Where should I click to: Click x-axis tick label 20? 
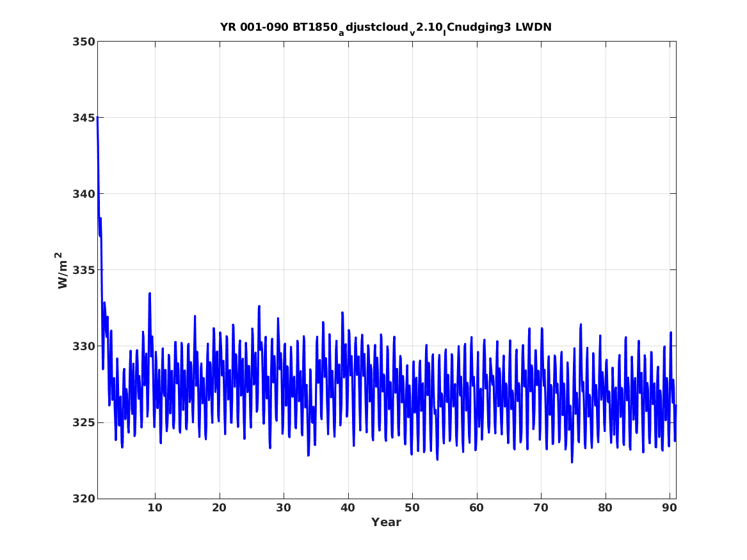[219, 508]
